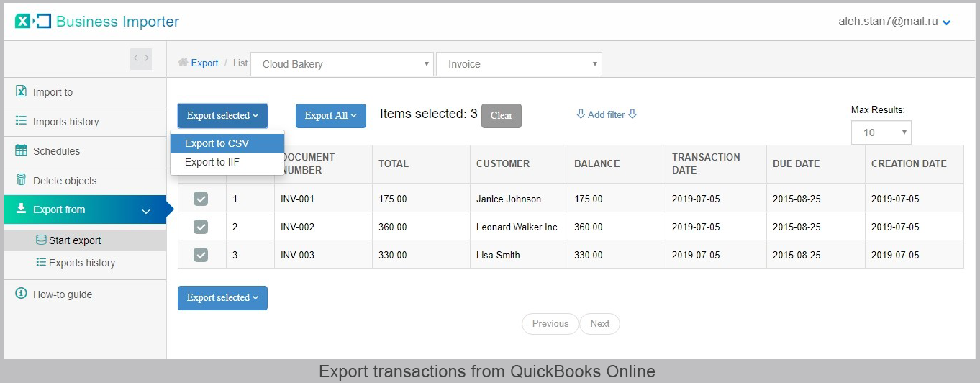The width and height of the screenshot is (980, 383).
Task: Click the Janice Johnson customer cell
Action: pos(519,199)
